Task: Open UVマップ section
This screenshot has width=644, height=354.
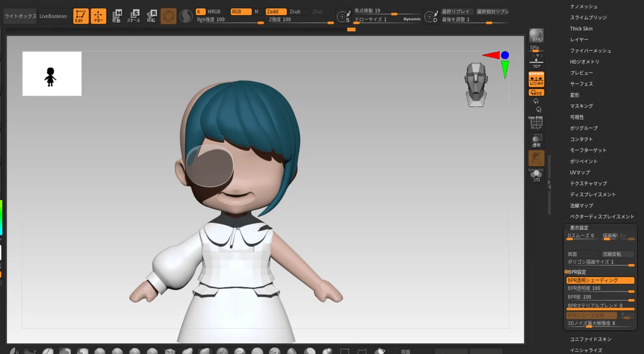Action: [x=580, y=172]
